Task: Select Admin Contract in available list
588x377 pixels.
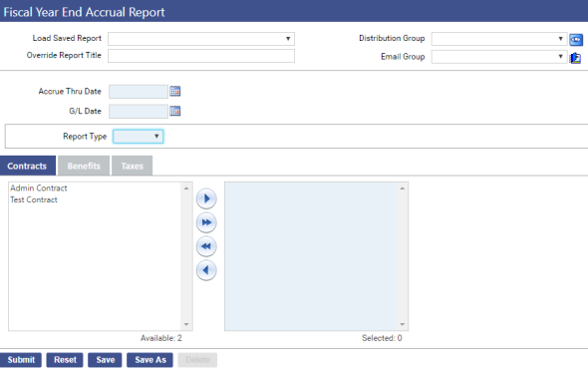Action: (x=39, y=188)
